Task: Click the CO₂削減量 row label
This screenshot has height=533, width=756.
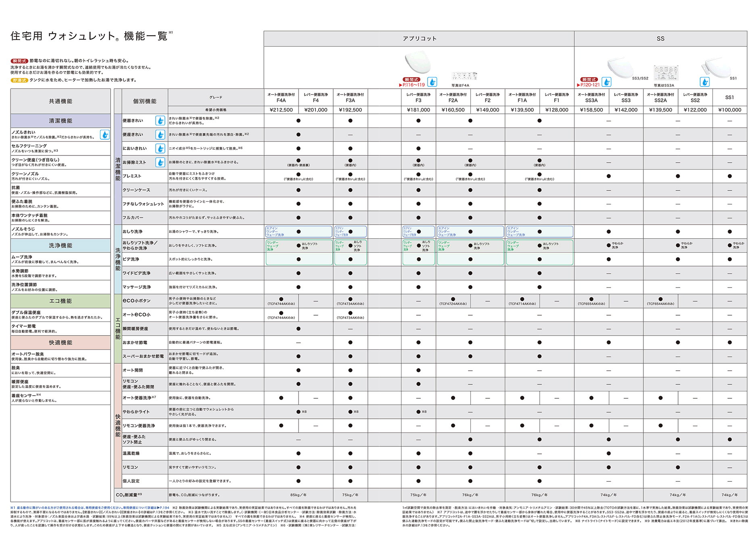Action: click(129, 495)
